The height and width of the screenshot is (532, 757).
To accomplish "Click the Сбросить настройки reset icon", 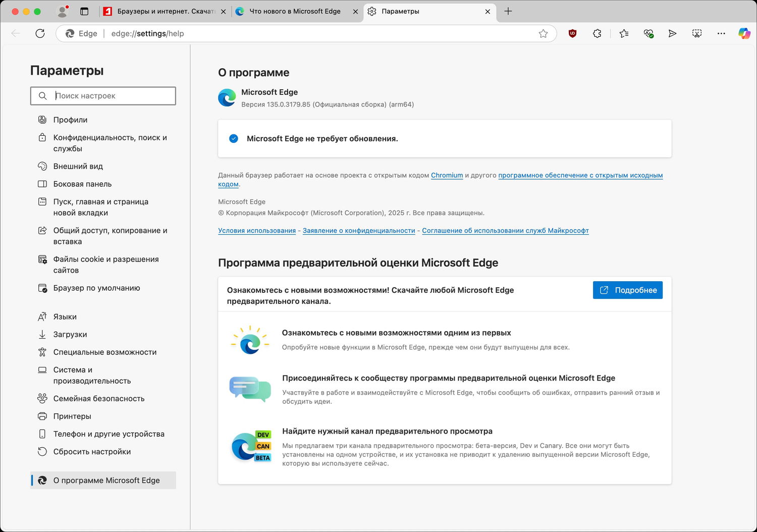I will point(42,452).
